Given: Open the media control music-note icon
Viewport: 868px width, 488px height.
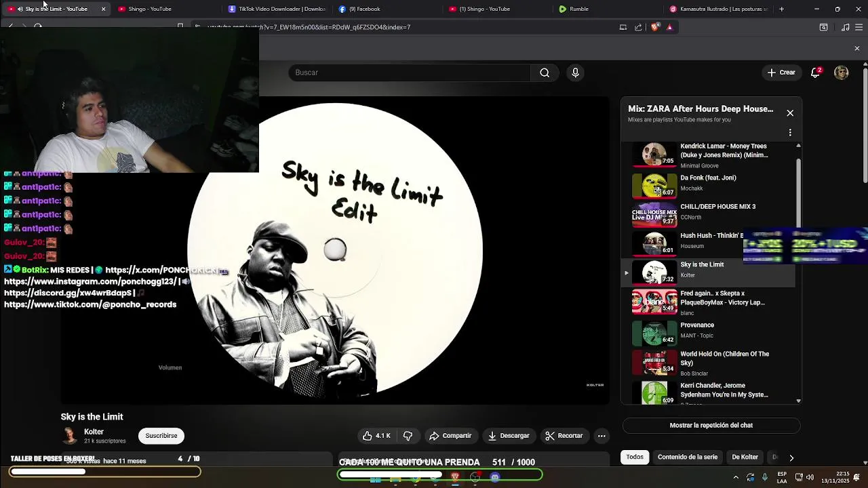Looking at the screenshot, I should (x=845, y=27).
